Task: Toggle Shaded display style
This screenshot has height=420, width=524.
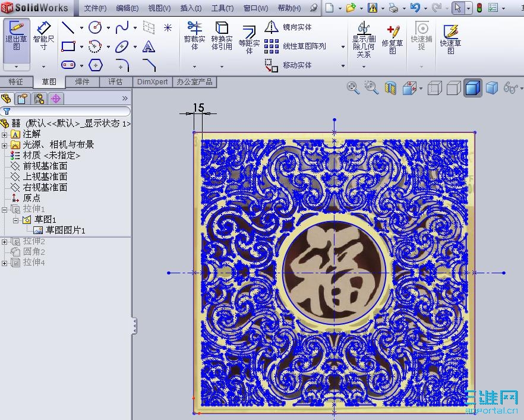Action: click(491, 88)
